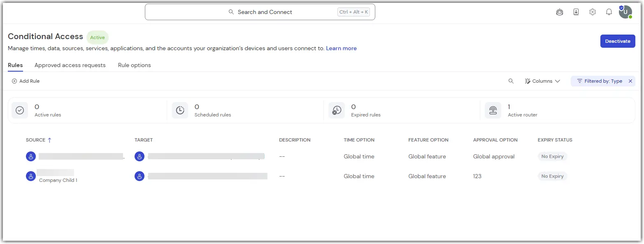The image size is (644, 244).
Task: Click the Active router count text
Action: 509,107
